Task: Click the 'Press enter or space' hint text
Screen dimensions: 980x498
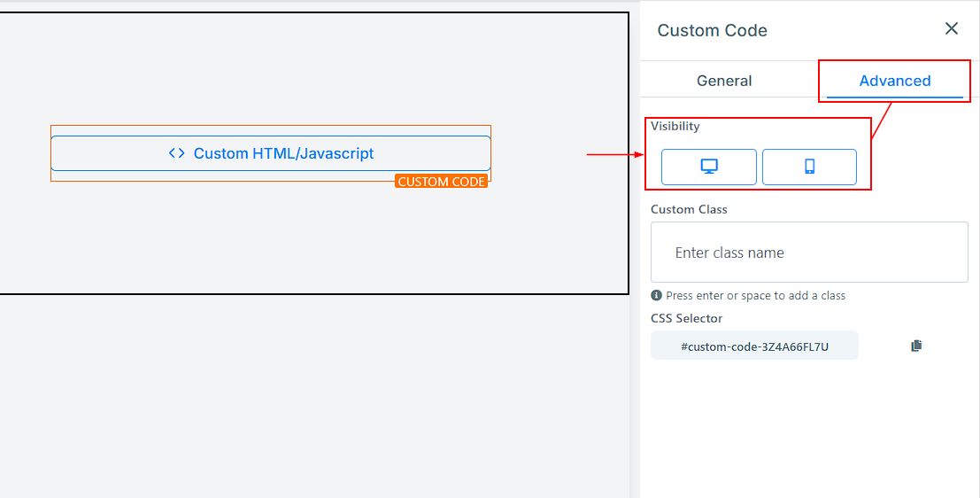Action: [755, 296]
